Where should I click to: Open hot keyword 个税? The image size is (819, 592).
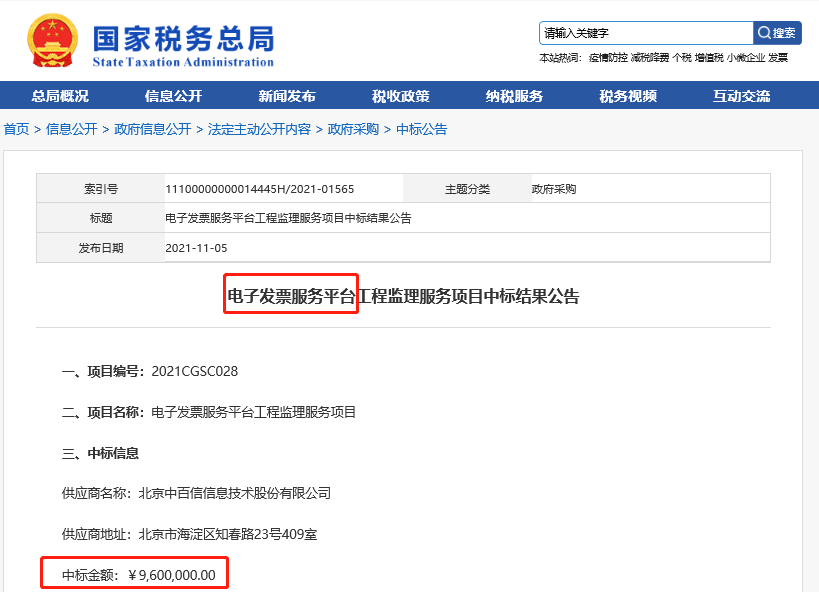[682, 57]
